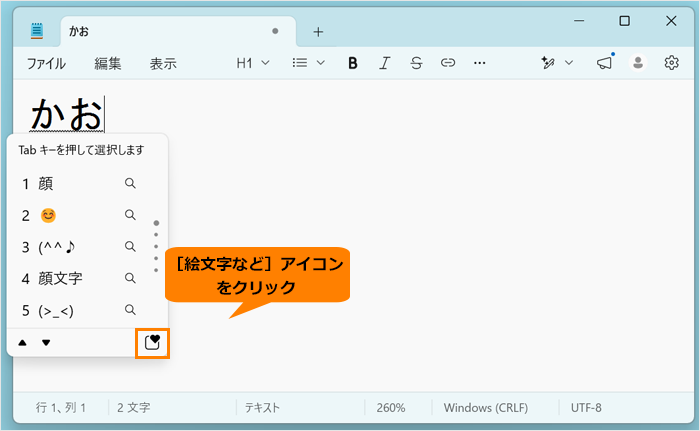Open the emoji panel icon with heart

point(152,343)
